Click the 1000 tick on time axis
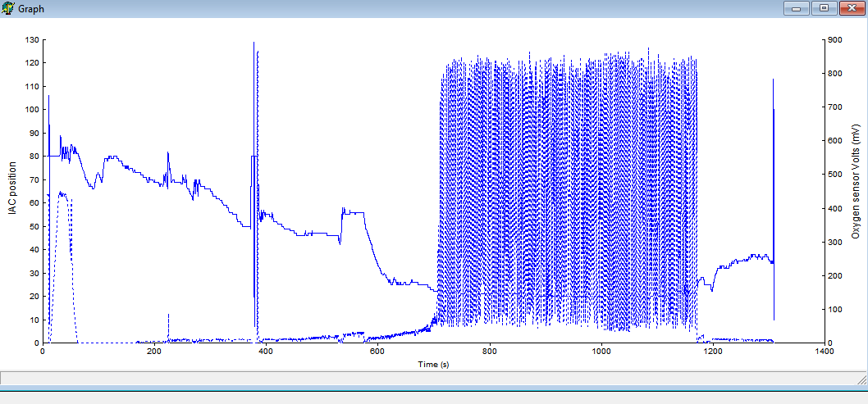 [x=601, y=351]
